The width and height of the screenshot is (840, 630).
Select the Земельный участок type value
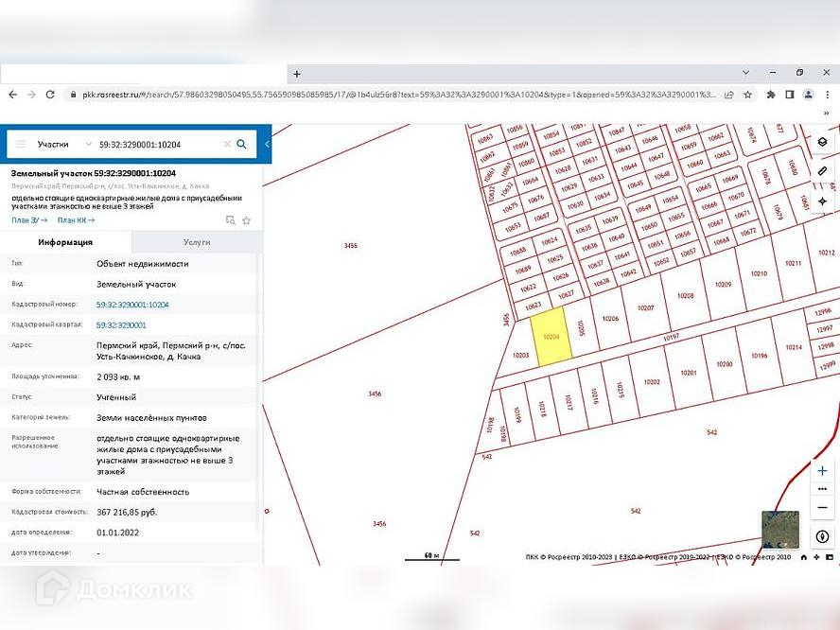pyautogui.click(x=136, y=285)
